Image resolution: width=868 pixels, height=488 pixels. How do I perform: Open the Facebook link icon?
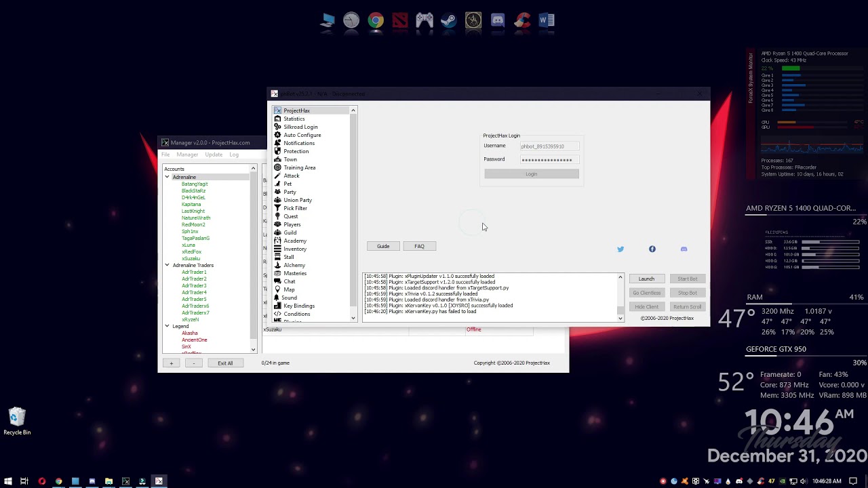(x=652, y=249)
